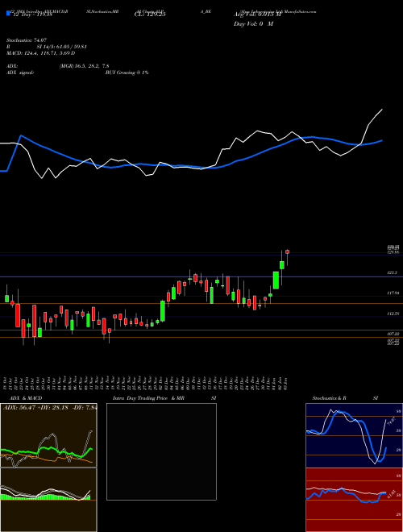Click the 61.05 label in the RSI panel
The width and height of the screenshot is (403, 532).
(x=391, y=493)
